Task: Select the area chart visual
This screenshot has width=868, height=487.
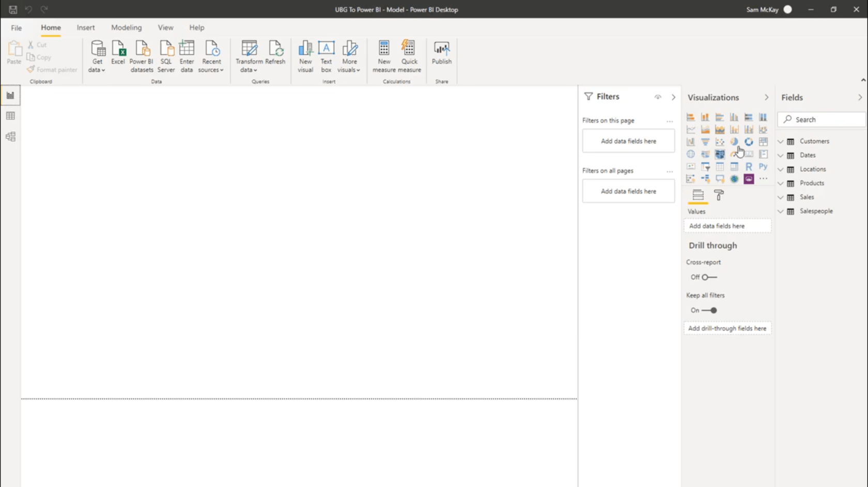Action: point(705,130)
